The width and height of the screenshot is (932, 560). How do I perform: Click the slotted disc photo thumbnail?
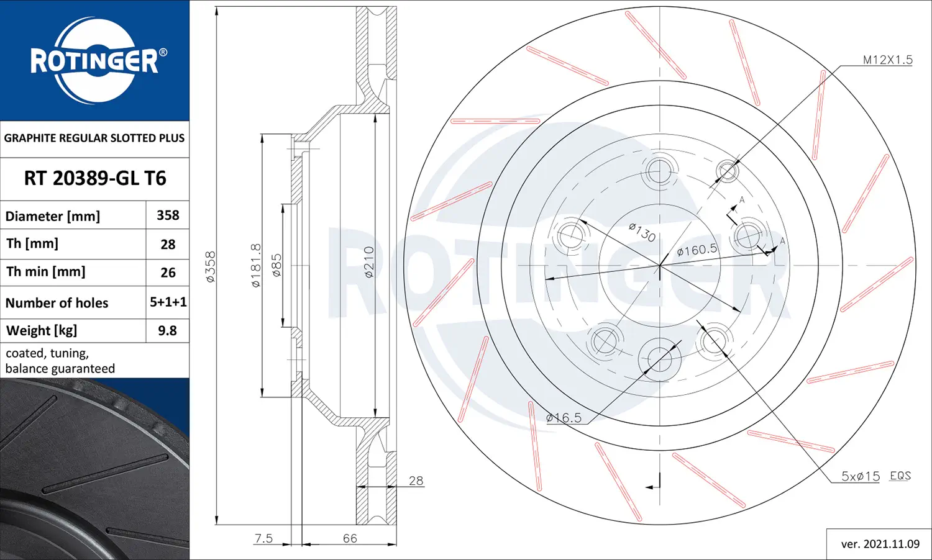tap(94, 469)
